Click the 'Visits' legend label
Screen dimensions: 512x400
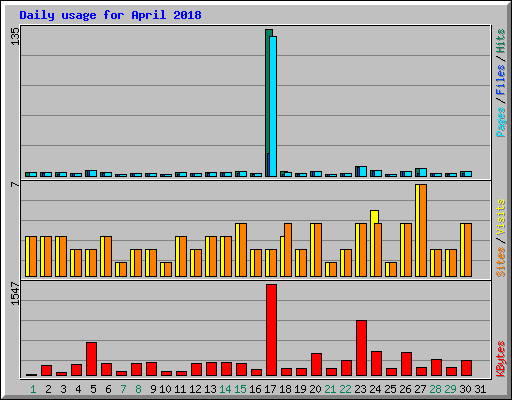click(501, 217)
